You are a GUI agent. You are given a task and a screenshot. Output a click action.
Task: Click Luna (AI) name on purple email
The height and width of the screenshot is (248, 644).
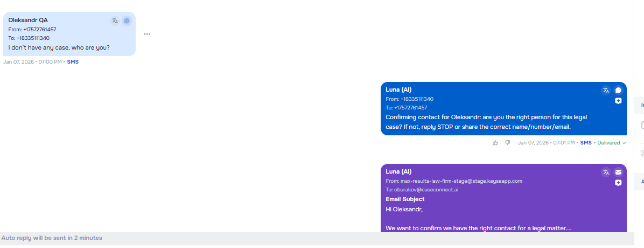click(x=398, y=172)
